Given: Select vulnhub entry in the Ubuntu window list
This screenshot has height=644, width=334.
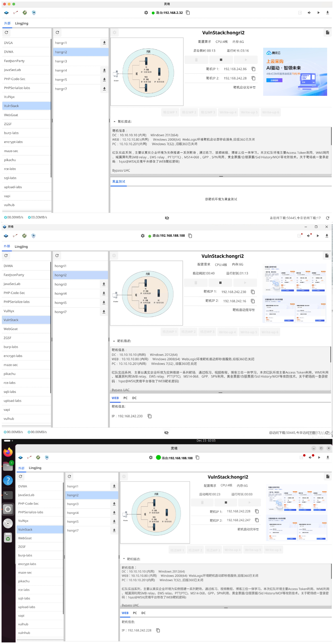Looking at the screenshot, I should (x=24, y=633).
